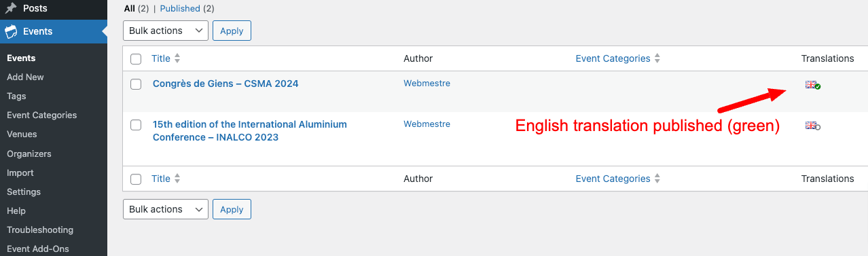
Task: Filter list by Published link
Action: pos(180,9)
